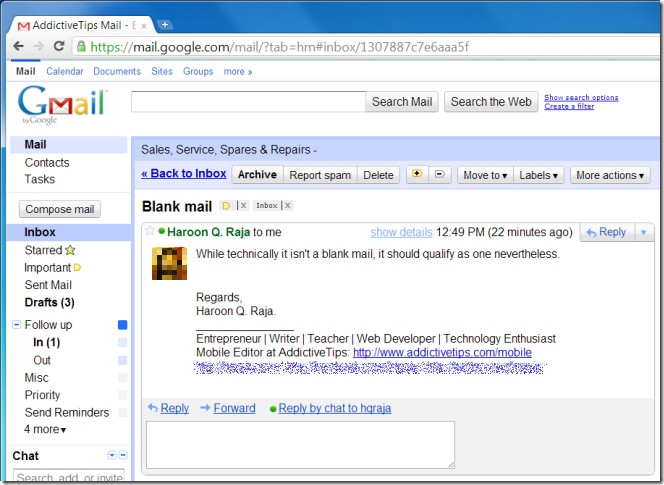The image size is (664, 485).
Task: Open Calendar from top navigation
Action: point(65,71)
